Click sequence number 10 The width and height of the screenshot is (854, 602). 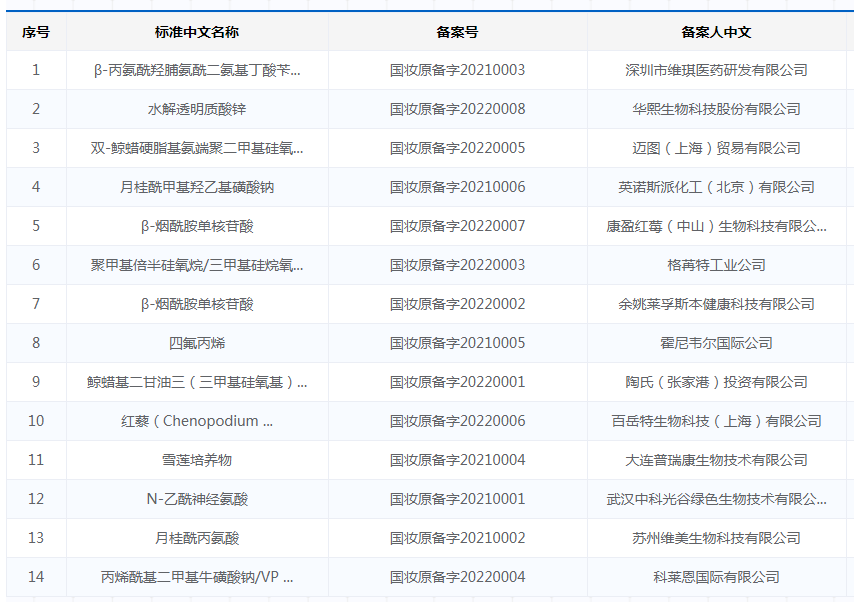(36, 421)
